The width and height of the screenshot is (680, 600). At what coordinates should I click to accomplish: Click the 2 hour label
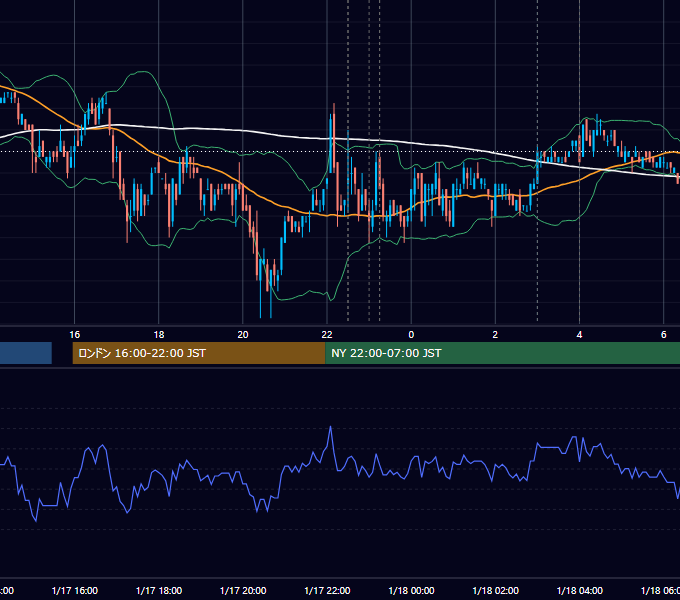pyautogui.click(x=495, y=334)
